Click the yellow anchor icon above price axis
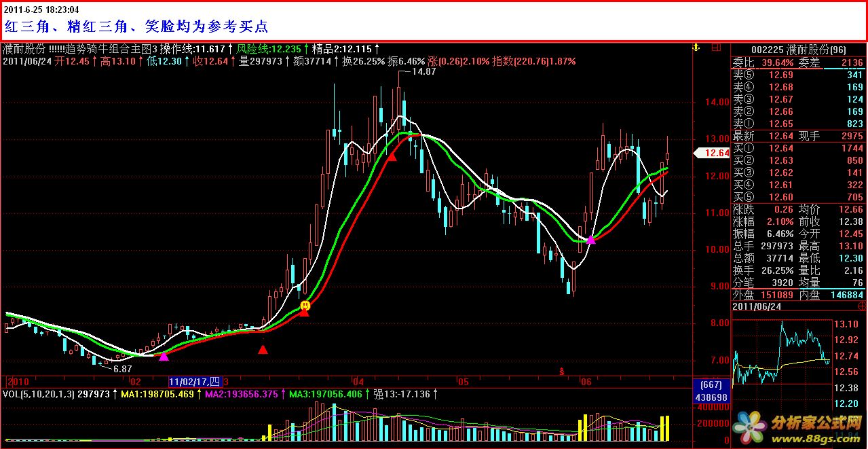This screenshot has height=449, width=868. [x=695, y=48]
